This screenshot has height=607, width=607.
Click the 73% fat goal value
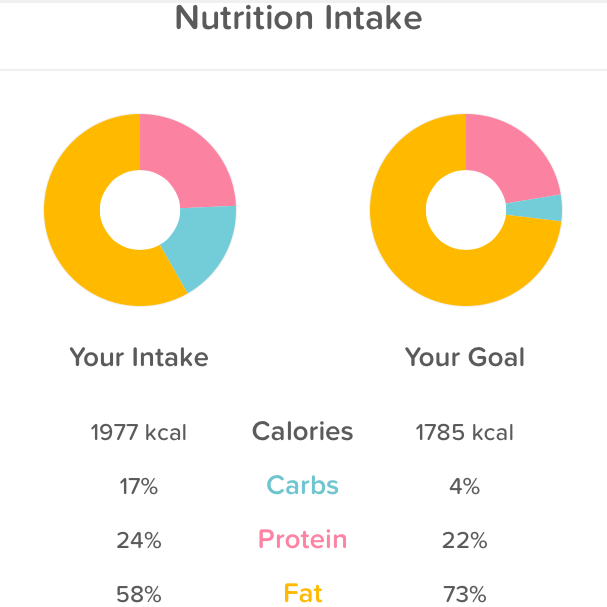click(465, 594)
